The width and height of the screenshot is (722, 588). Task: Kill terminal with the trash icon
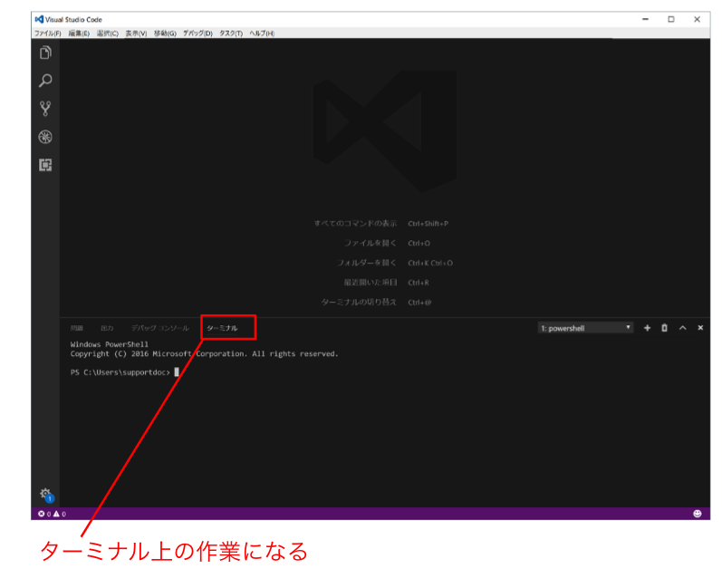(664, 328)
